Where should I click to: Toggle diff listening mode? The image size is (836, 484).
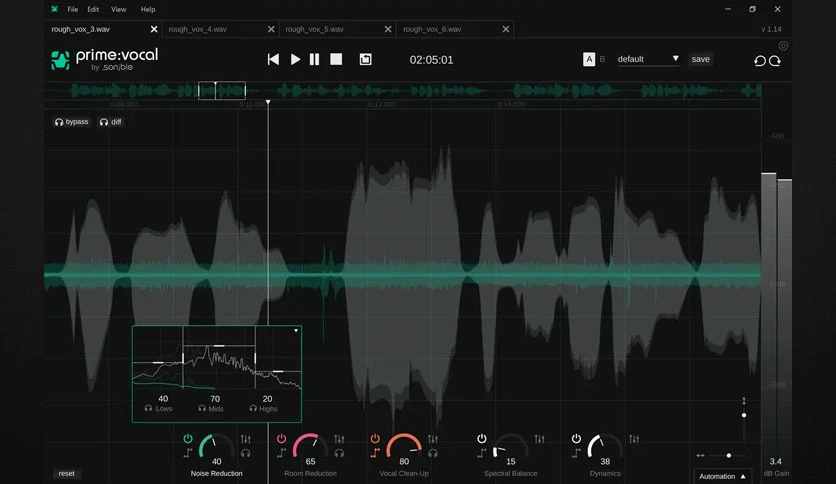click(x=111, y=122)
